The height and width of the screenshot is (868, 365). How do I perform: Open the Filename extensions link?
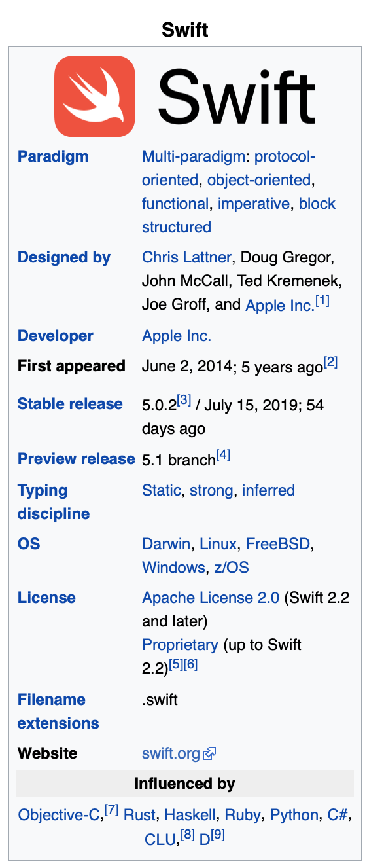(x=58, y=712)
